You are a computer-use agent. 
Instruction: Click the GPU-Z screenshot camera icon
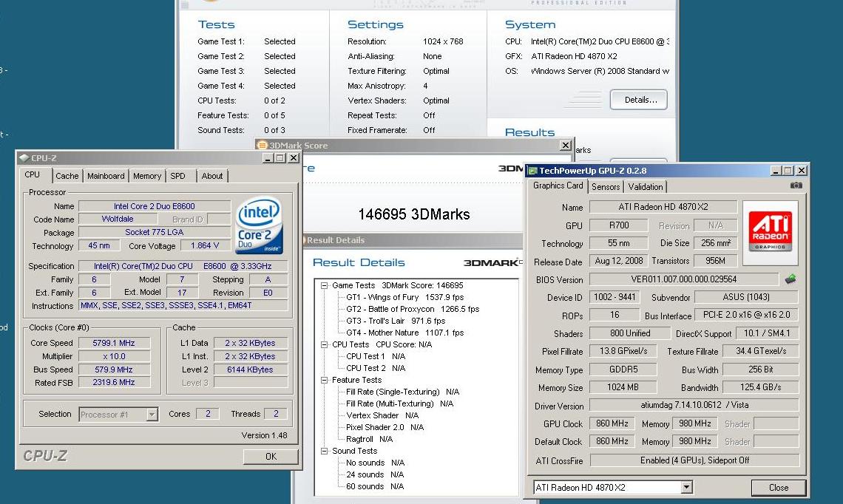pyautogui.click(x=796, y=185)
